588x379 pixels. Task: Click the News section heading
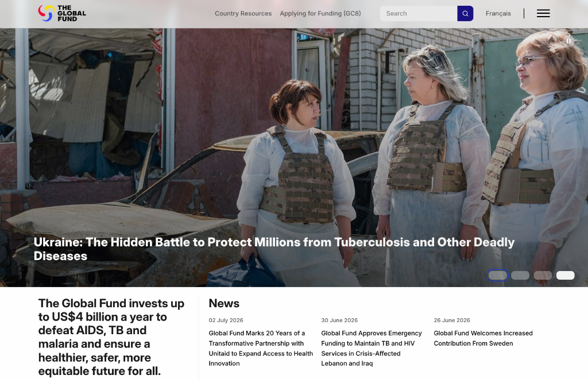pyautogui.click(x=224, y=303)
